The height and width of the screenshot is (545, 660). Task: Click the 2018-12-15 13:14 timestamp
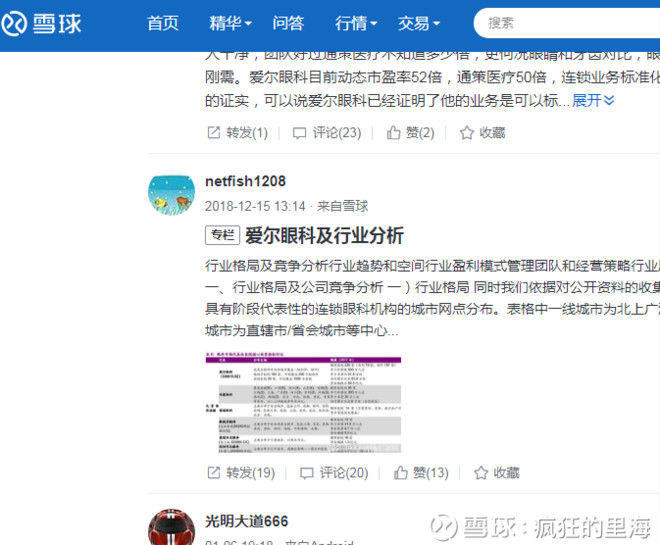pyautogui.click(x=255, y=206)
